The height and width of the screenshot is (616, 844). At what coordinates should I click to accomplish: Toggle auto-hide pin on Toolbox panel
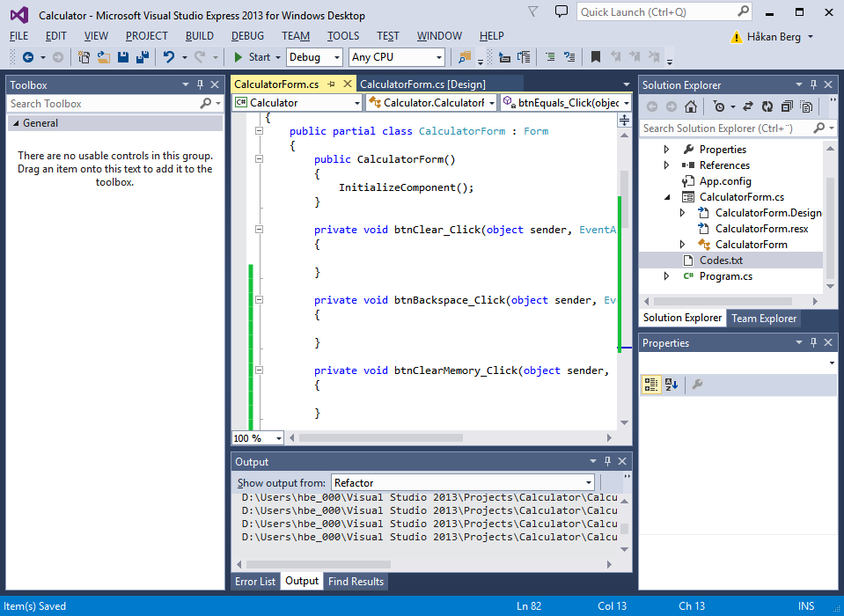(x=201, y=84)
